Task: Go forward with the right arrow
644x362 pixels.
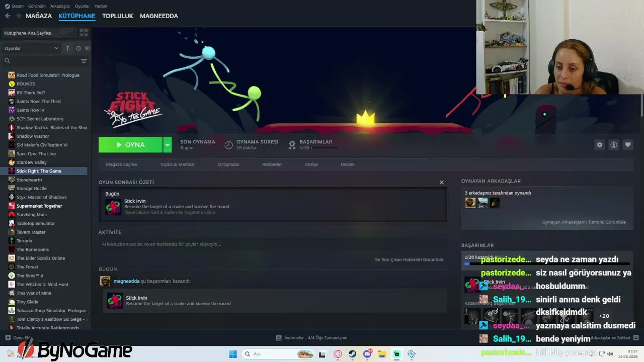Action: click(x=18, y=16)
